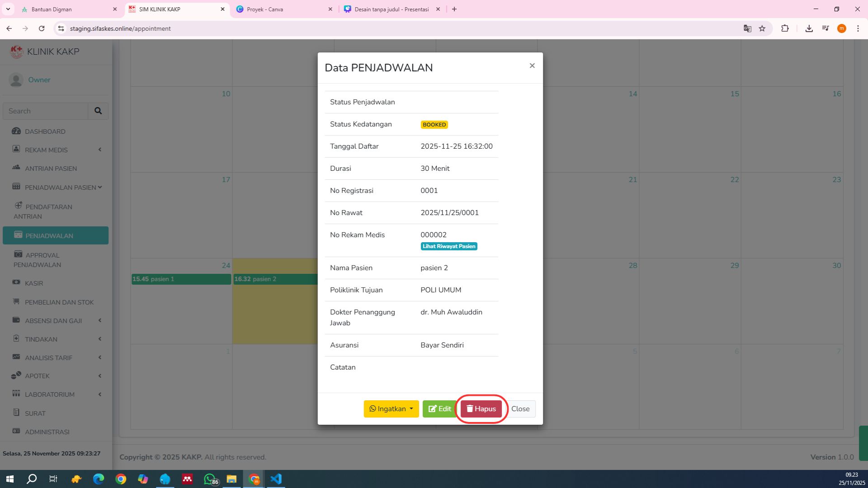This screenshot has width=868, height=488.
Task: Open the Ingatkan WhatsApp reminder dropdown
Action: 391,409
